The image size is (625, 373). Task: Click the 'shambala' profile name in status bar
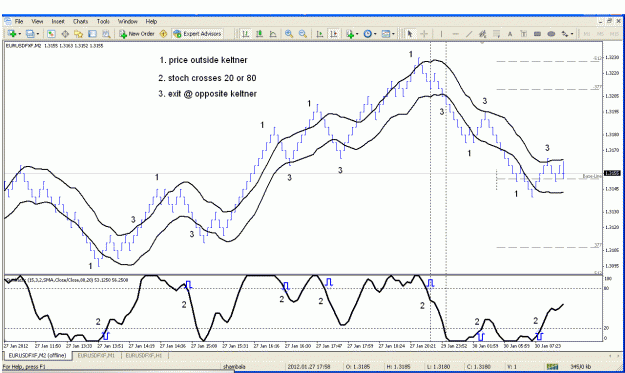point(234,367)
